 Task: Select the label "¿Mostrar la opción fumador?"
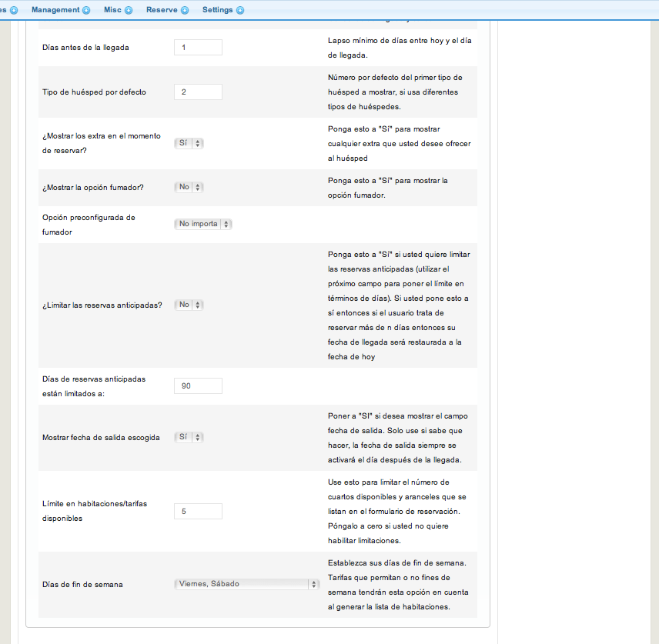(x=93, y=188)
